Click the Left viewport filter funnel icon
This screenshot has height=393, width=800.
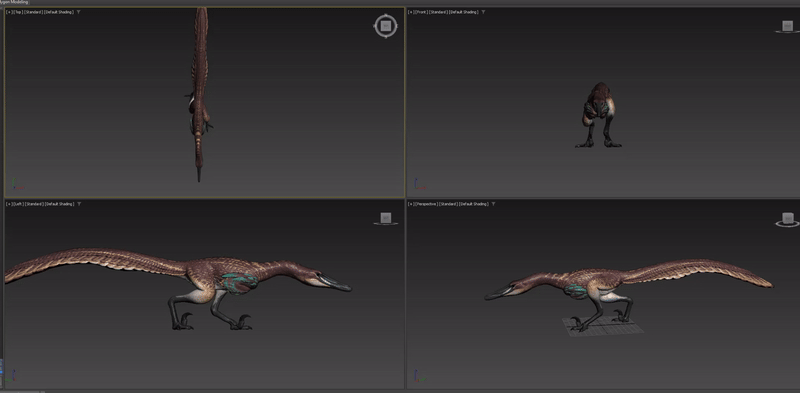[79, 204]
